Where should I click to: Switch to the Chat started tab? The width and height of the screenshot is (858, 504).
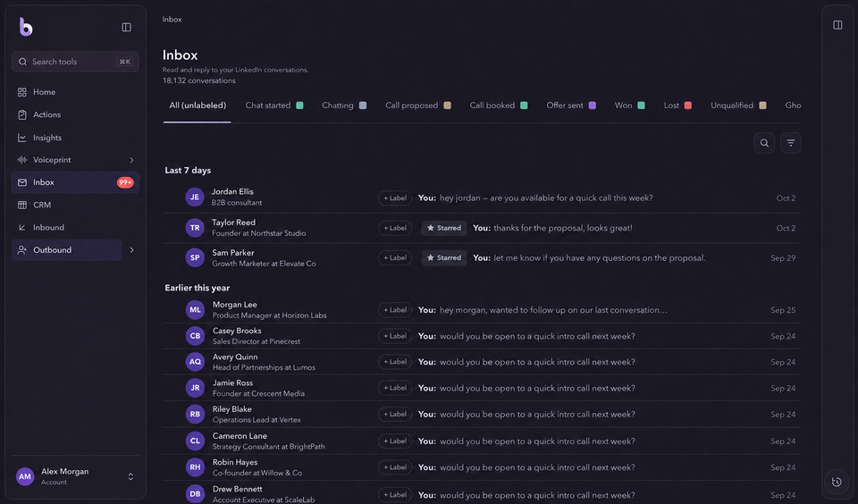[x=274, y=105]
